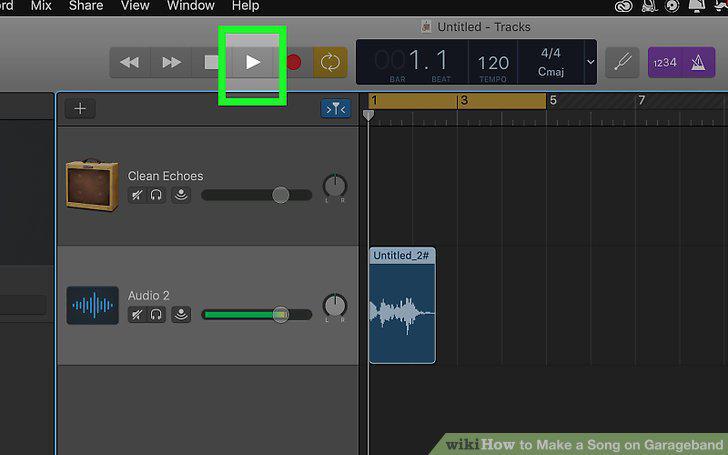Viewport: 728px width, 455px height.
Task: Click the Rewind transport button
Action: click(x=130, y=62)
